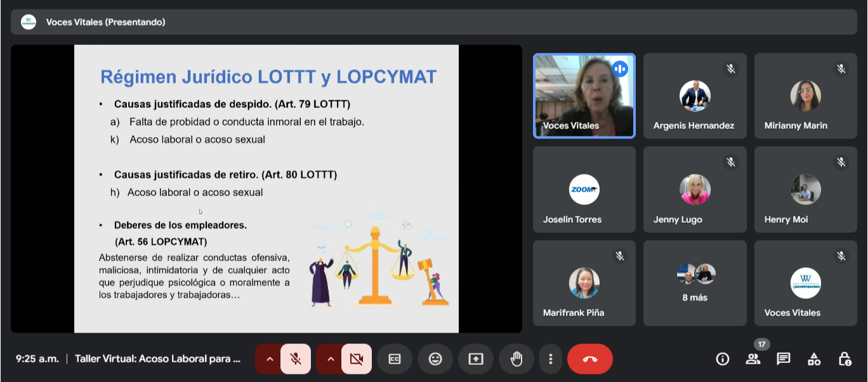The width and height of the screenshot is (868, 382).
Task: Open audio settings chevron next to microphone
Action: coord(270,359)
